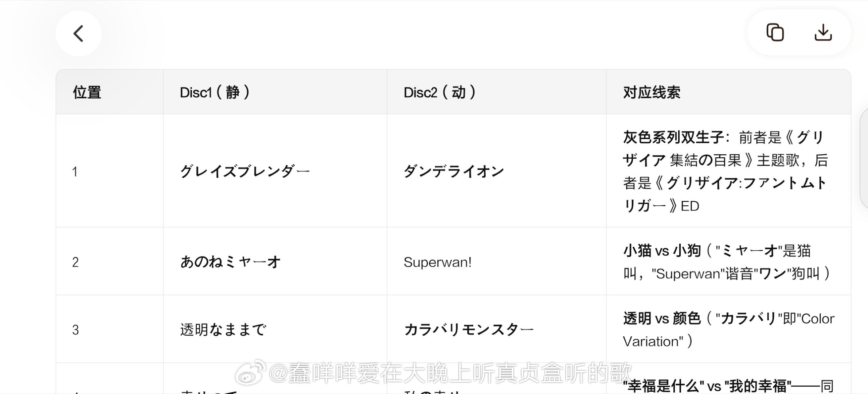The image size is (868, 394).
Task: Select the 对应线索 column header
Action: (x=652, y=92)
